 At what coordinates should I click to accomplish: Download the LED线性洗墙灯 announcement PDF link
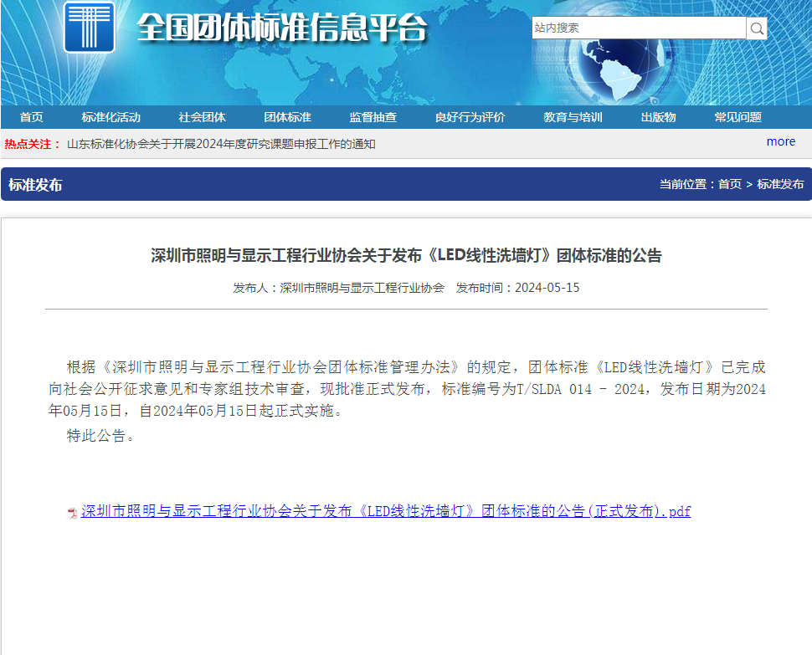pos(386,511)
